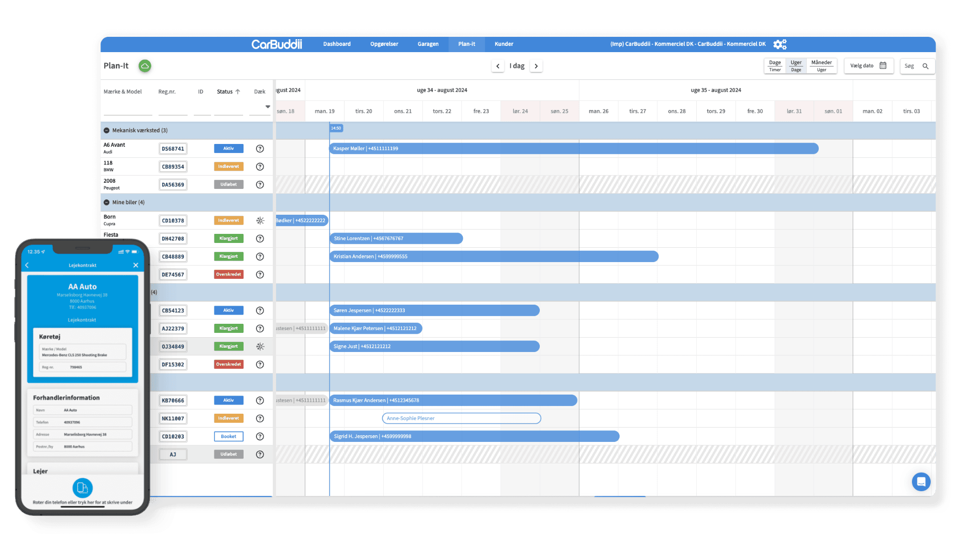Select the Plan-it tab
The width and height of the screenshot is (980, 550).
[x=467, y=44]
